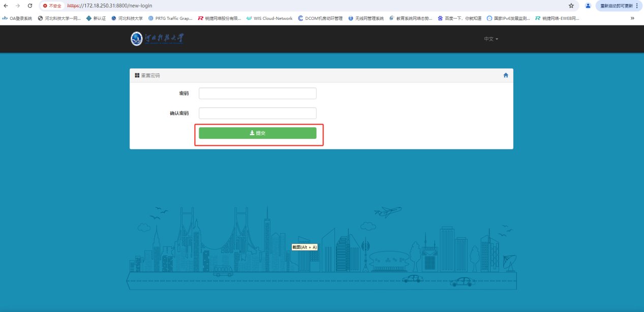Click the home icon in the panel header
Image resolution: width=644 pixels, height=312 pixels.
coord(506,75)
